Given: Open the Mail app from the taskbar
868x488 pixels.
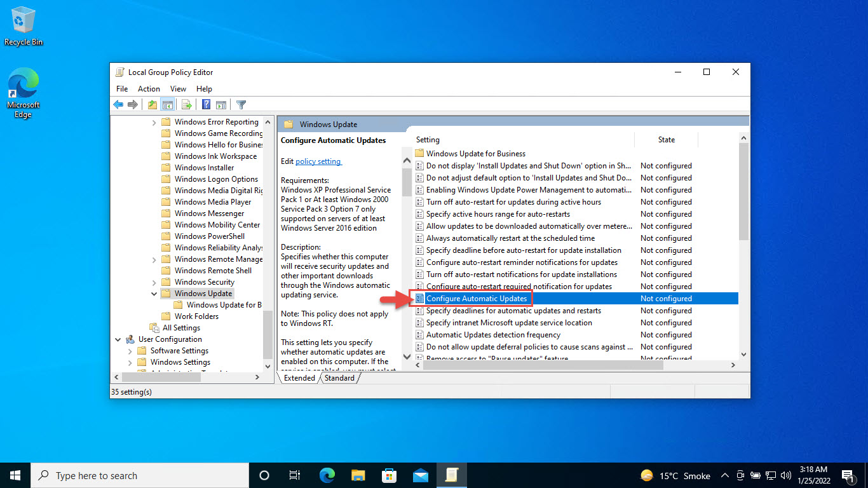Looking at the screenshot, I should (420, 475).
